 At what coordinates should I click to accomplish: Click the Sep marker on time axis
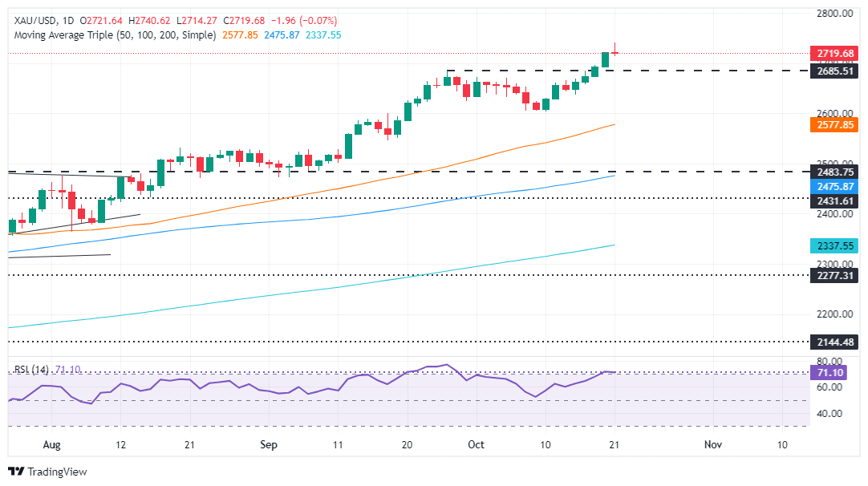pos(269,444)
